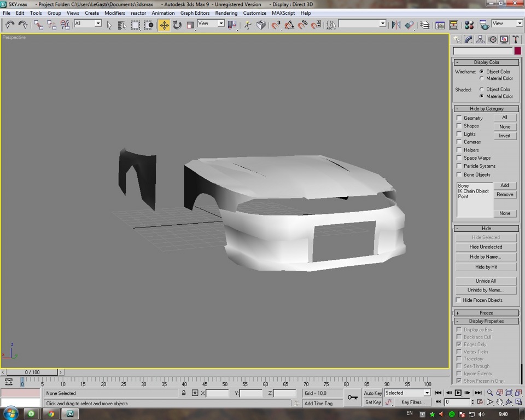Enable the See-Through display property
This screenshot has width=525, height=420.
click(x=458, y=366)
